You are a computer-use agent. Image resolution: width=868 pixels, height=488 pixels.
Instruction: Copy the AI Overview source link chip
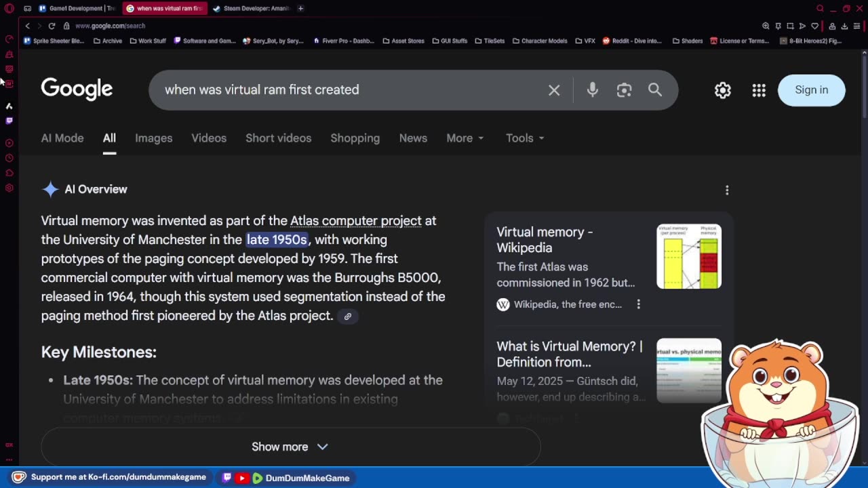point(347,316)
